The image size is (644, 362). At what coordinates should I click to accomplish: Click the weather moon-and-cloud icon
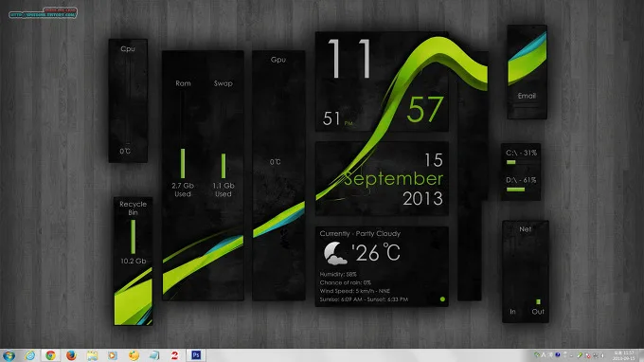pos(334,253)
